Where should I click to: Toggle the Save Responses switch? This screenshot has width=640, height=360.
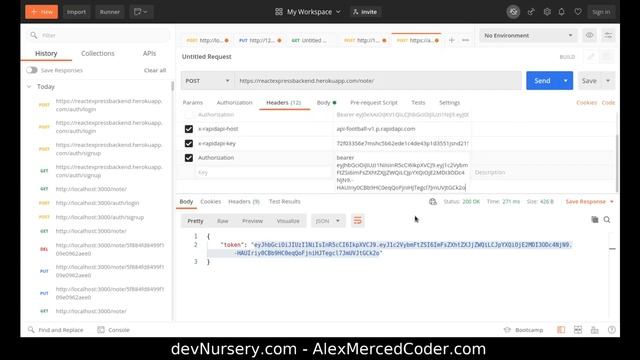pos(32,70)
